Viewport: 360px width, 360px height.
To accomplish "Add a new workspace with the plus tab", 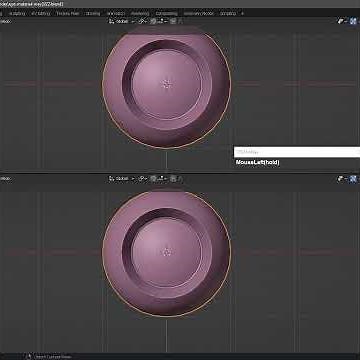I will tap(242, 14).
